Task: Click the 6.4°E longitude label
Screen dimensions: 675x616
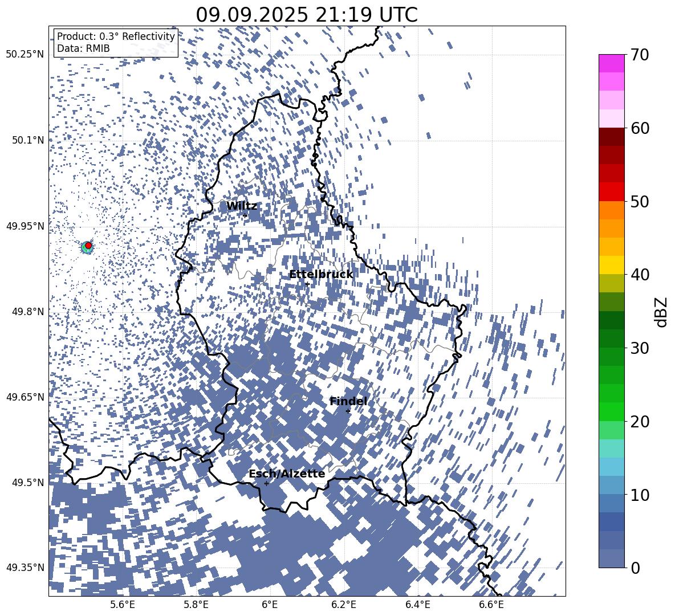Action: (x=418, y=605)
